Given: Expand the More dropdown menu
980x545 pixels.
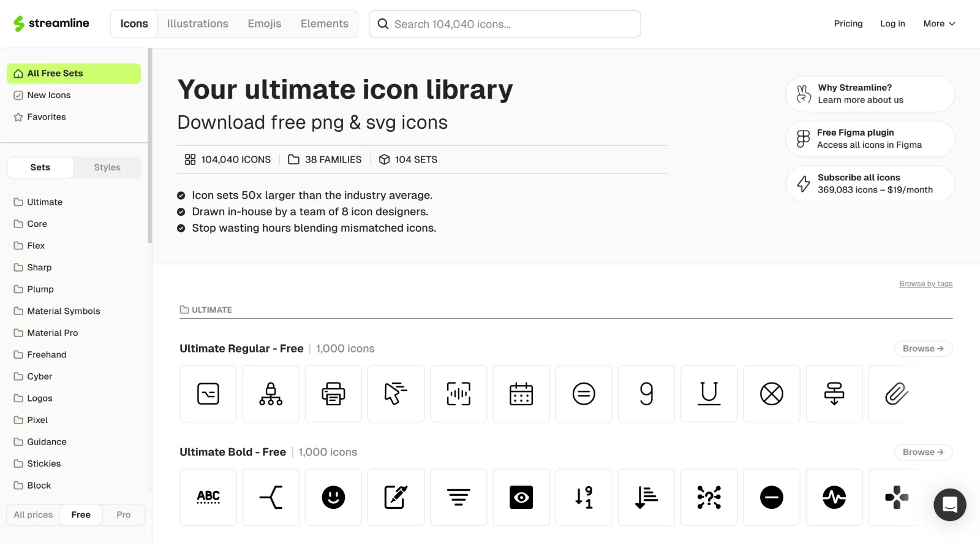Looking at the screenshot, I should tap(939, 23).
